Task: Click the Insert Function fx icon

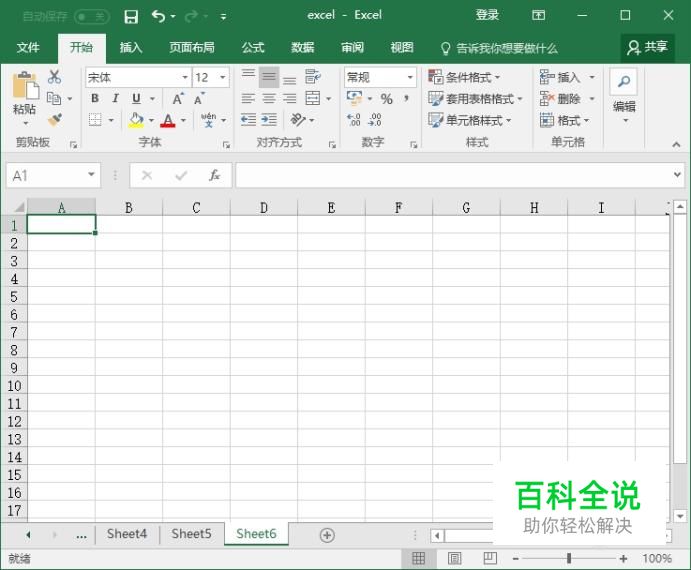Action: (214, 175)
